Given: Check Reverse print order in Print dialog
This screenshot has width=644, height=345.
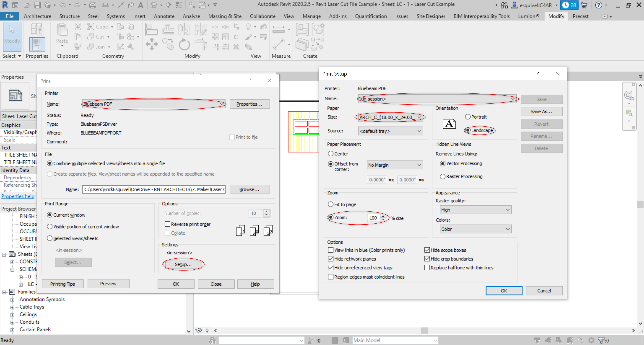Looking at the screenshot, I should (168, 224).
